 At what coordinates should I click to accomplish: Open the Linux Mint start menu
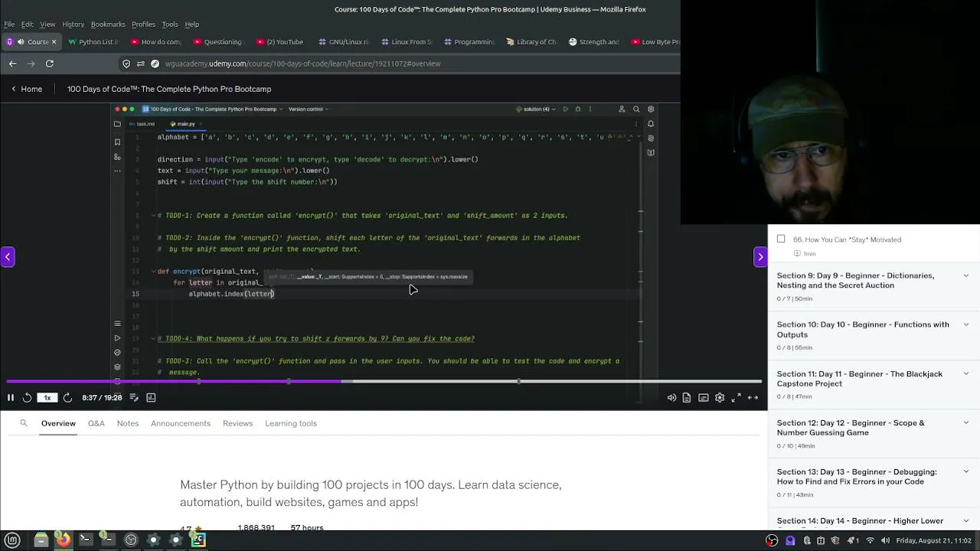[x=12, y=540]
